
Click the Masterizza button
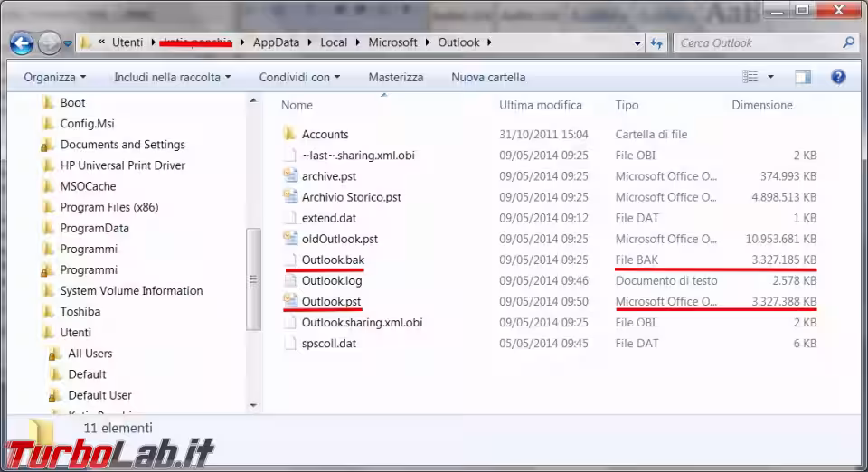[396, 78]
